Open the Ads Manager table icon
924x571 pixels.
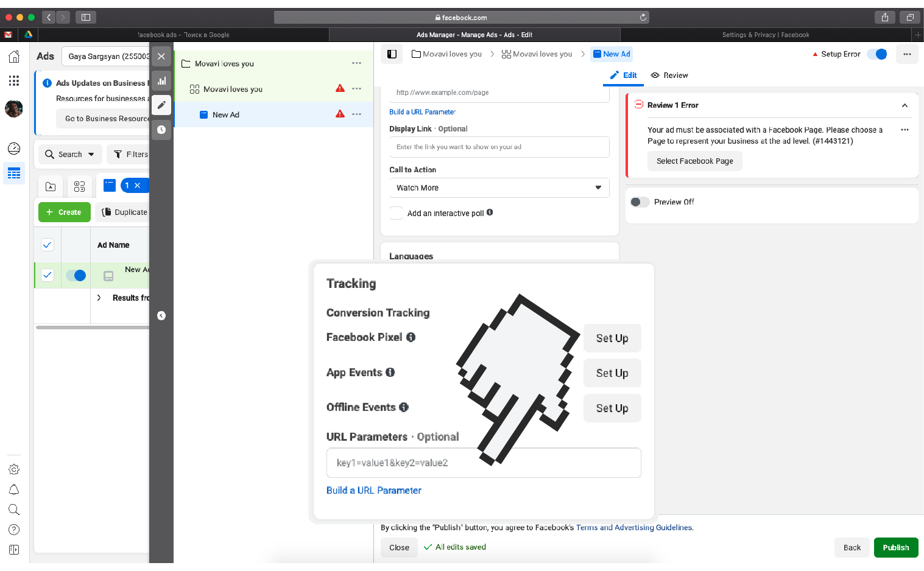14,173
